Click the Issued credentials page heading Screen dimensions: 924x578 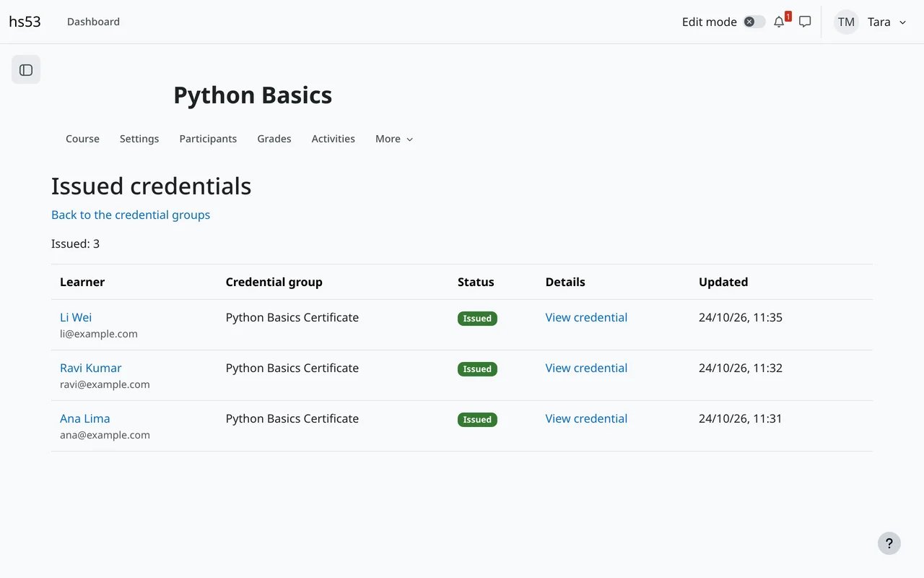[x=152, y=186]
